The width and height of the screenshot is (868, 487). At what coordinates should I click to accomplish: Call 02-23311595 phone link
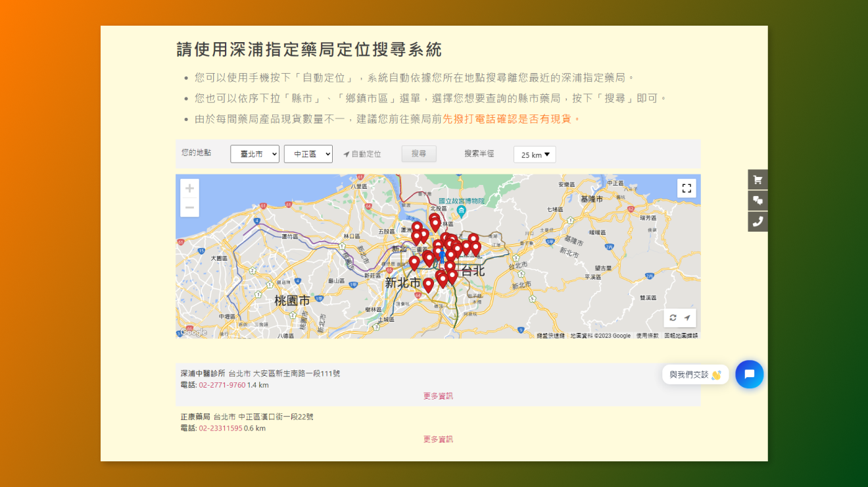pos(220,428)
